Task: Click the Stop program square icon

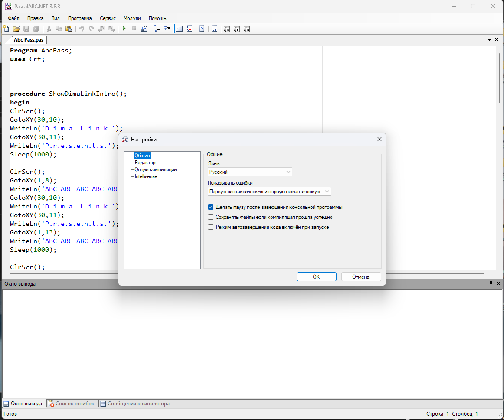Action: [x=134, y=29]
